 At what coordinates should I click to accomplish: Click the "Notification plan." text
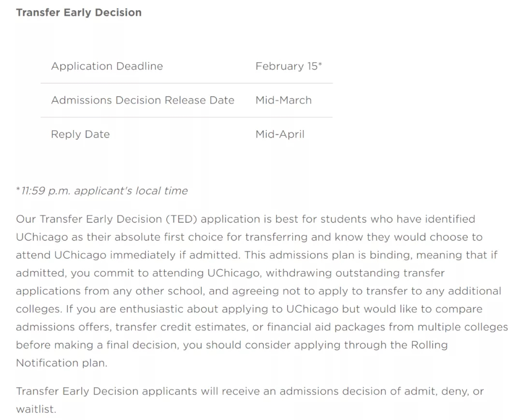[62, 363]
